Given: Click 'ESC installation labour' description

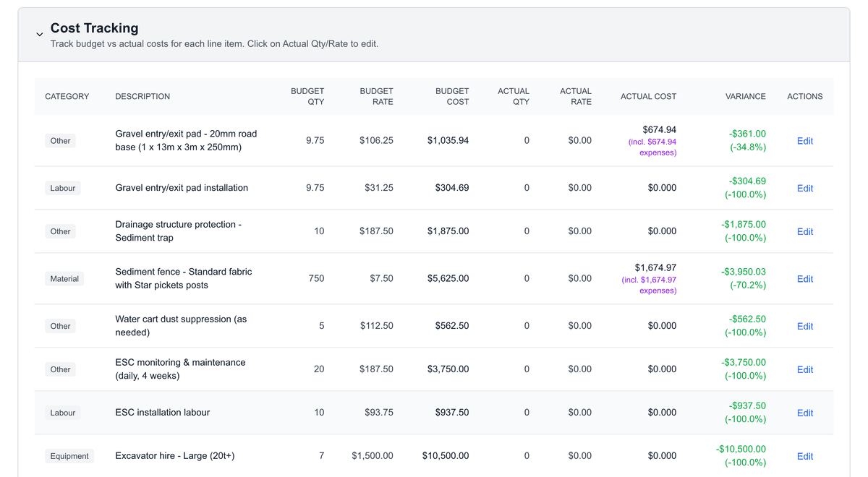Looking at the screenshot, I should (x=163, y=413).
